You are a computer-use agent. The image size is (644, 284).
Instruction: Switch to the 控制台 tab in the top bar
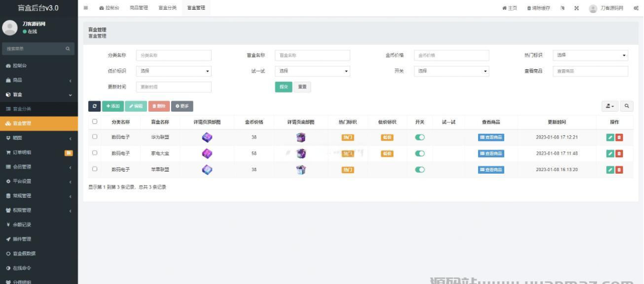[x=109, y=8]
